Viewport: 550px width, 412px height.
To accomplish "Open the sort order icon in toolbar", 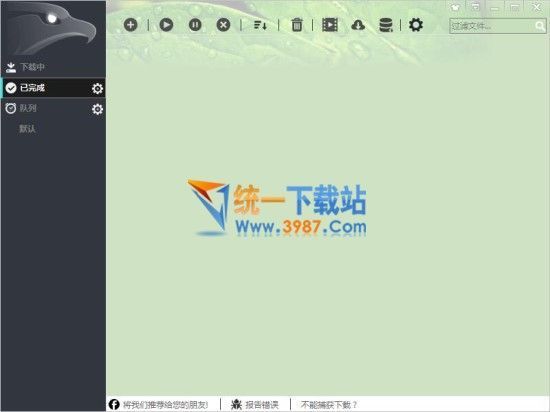I will pyautogui.click(x=260, y=25).
